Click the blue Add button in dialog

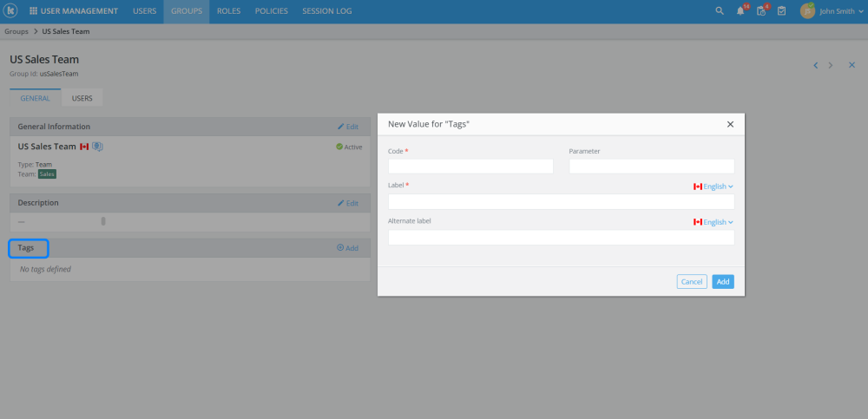pyautogui.click(x=723, y=282)
